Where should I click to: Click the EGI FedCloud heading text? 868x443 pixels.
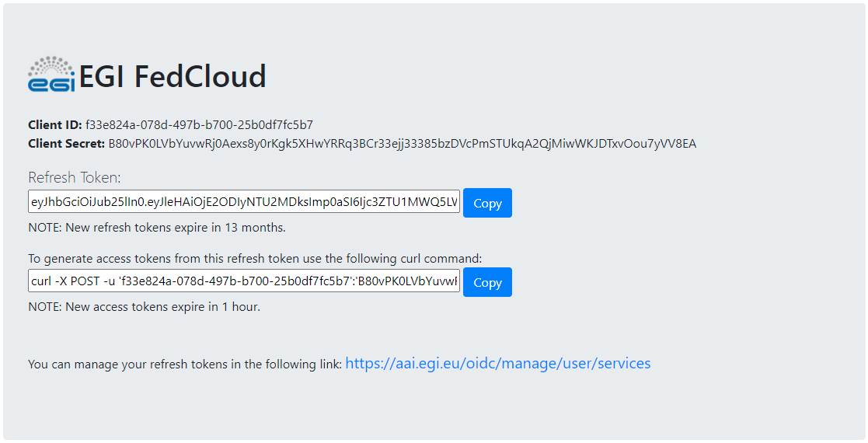click(x=173, y=77)
